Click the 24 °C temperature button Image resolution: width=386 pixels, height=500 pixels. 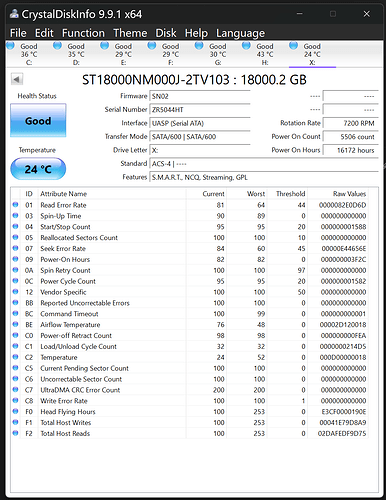(38, 169)
